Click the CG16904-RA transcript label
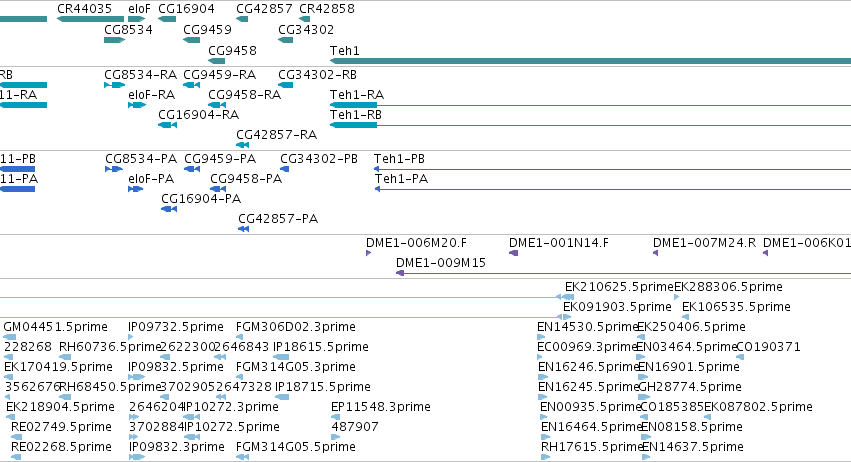The height and width of the screenshot is (462, 851). 199,115
